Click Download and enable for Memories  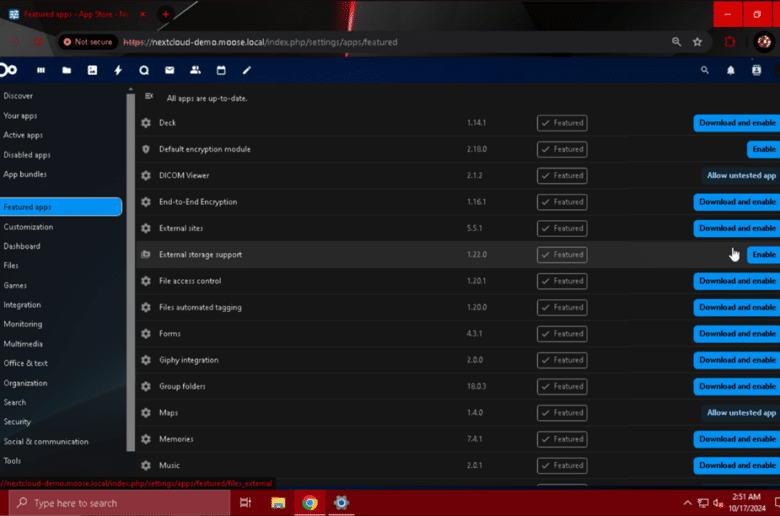[x=737, y=439]
